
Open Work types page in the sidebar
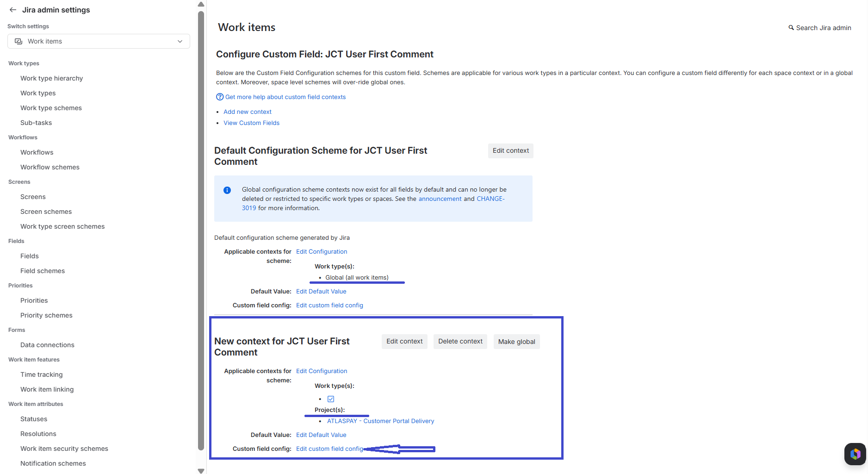[38, 93]
